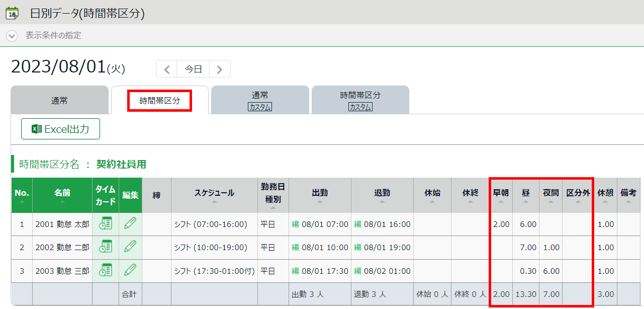Viewport: 644px width, 309px height.
Task: Open timecard for 2002 勤怠 二郎
Action: click(x=106, y=247)
